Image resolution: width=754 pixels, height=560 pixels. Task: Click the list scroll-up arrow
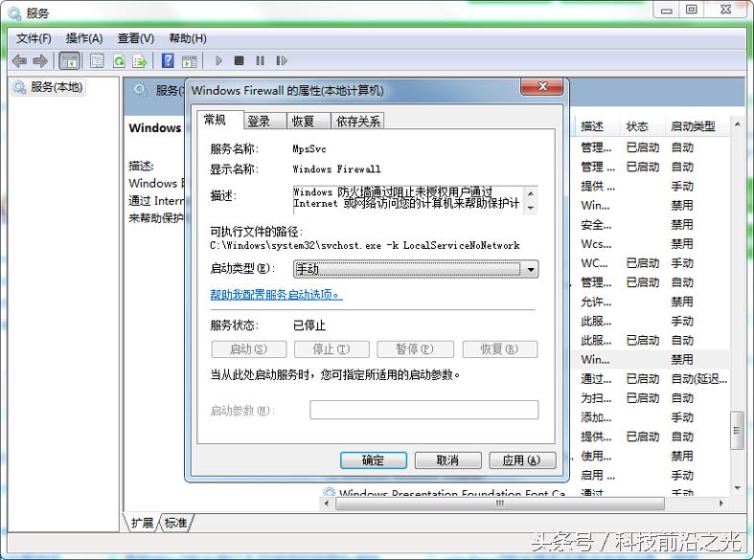[737, 124]
